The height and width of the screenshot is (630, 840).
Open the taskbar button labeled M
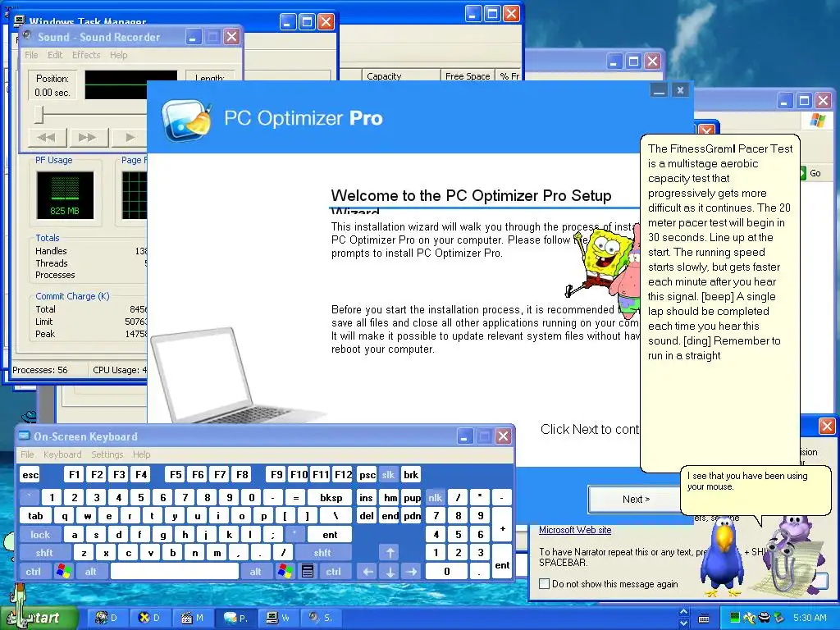193,618
